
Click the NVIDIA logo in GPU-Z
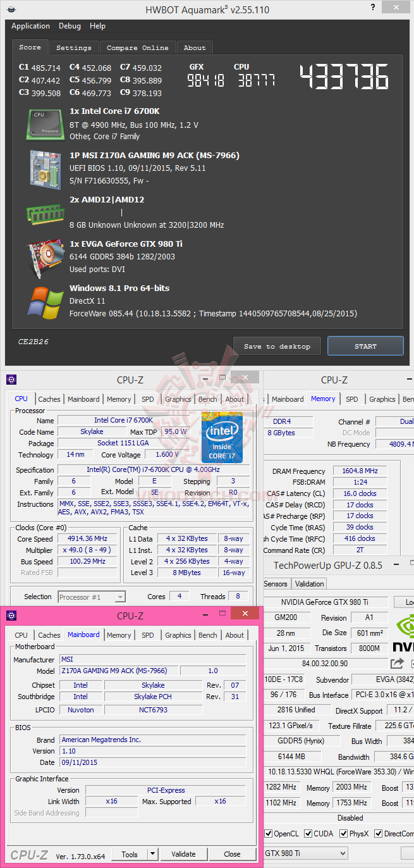404,633
